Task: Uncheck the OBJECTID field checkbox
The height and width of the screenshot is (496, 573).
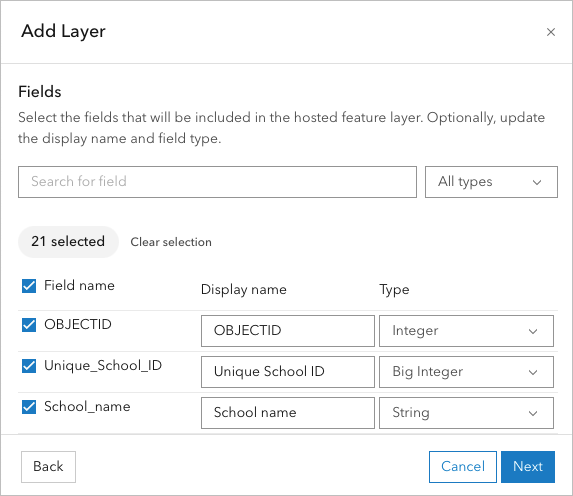Action: 29,325
